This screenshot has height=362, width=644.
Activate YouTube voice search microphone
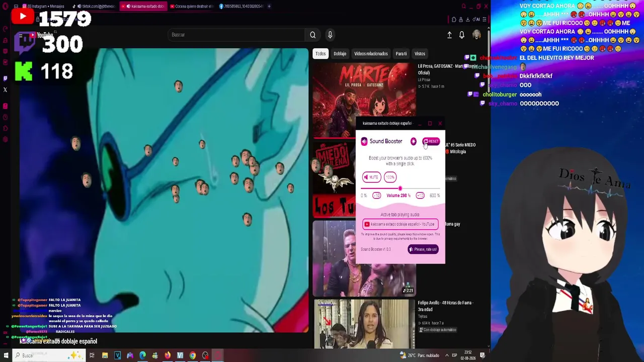330,35
